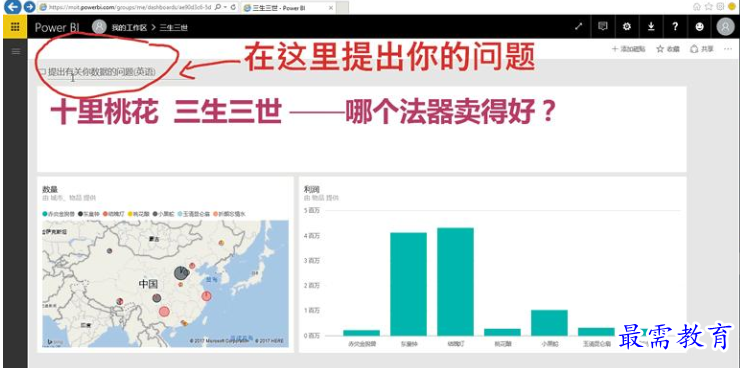The height and width of the screenshot is (368, 740).
Task: Open Power BI settings gear
Action: (x=627, y=27)
